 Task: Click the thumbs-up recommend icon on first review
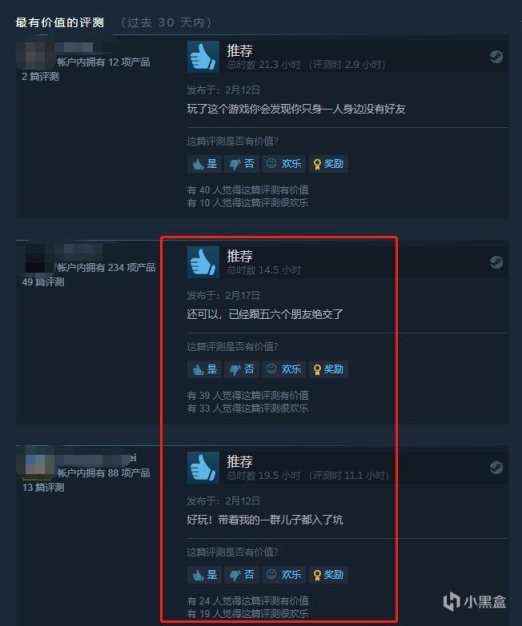tap(203, 57)
